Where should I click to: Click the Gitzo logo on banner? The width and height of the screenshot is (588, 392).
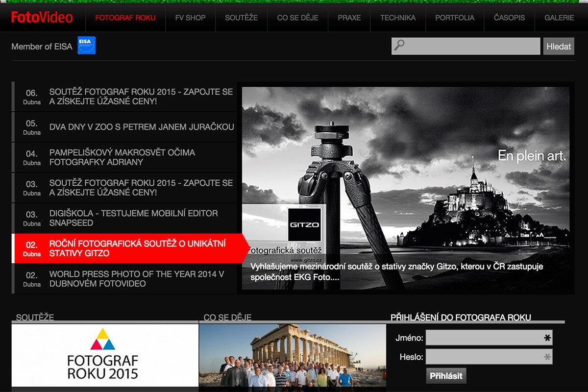(x=304, y=225)
